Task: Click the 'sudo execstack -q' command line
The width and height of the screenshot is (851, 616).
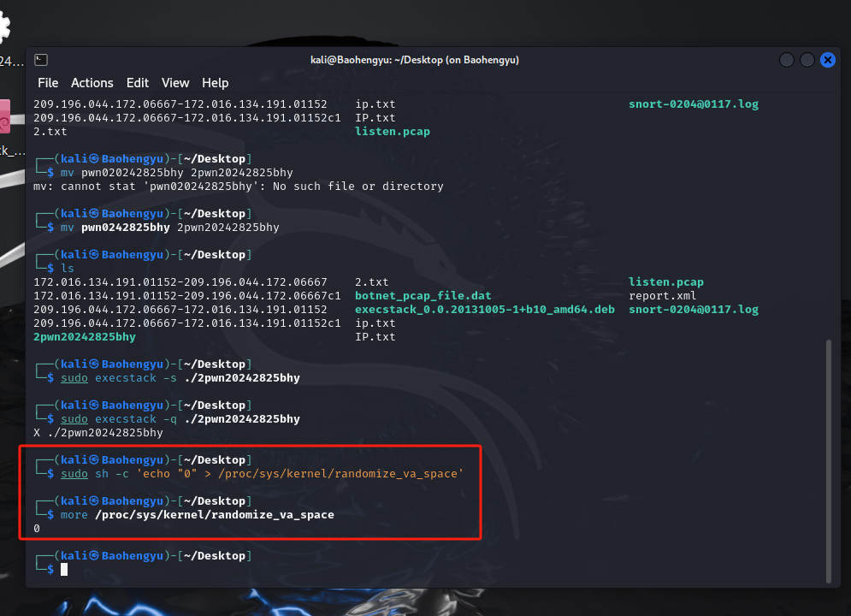Action: pyautogui.click(x=180, y=419)
